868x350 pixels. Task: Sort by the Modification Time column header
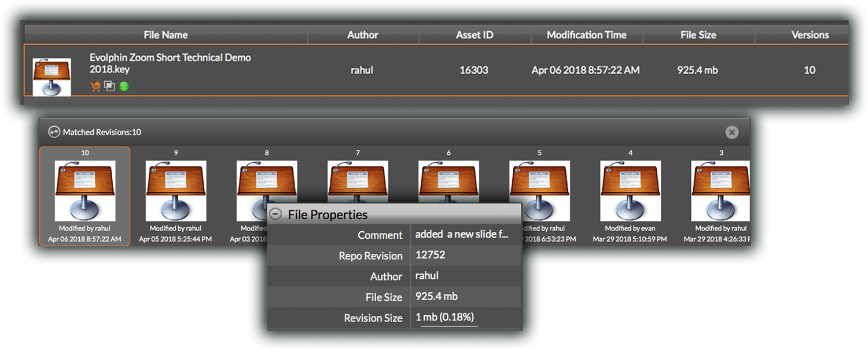point(587,35)
